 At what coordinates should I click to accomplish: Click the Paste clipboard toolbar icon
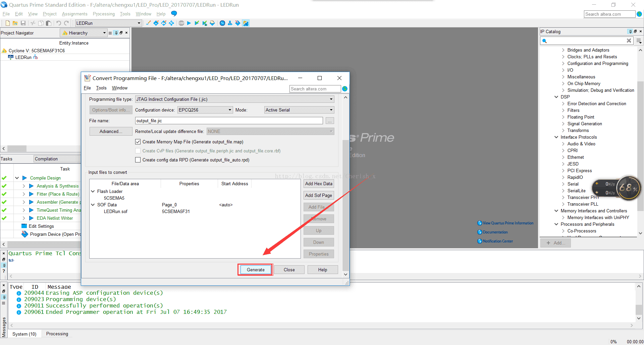[x=48, y=23]
